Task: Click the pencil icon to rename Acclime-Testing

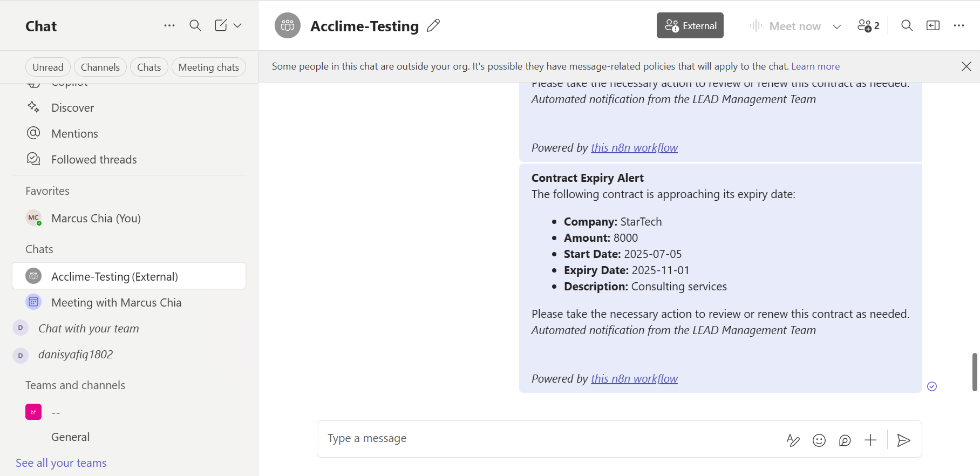Action: [x=433, y=25]
